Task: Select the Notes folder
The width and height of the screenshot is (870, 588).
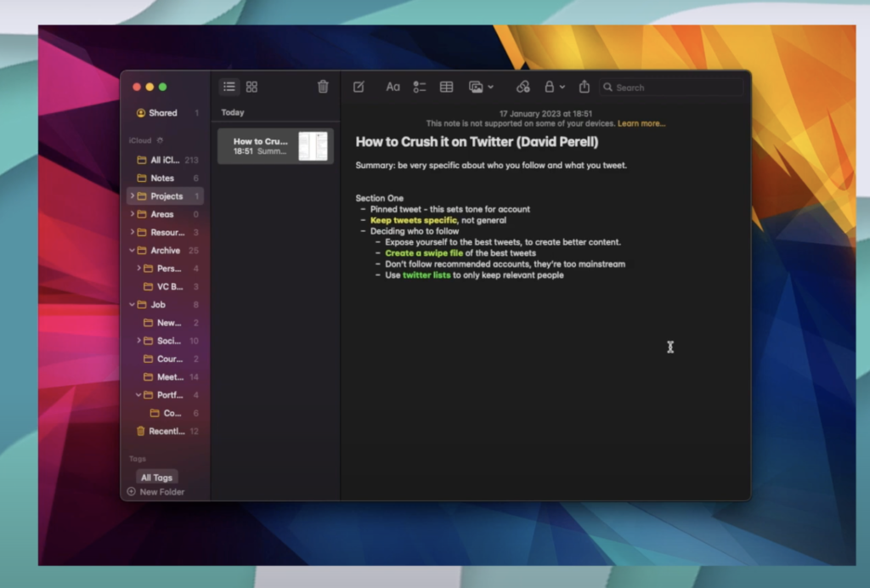Action: (166, 178)
